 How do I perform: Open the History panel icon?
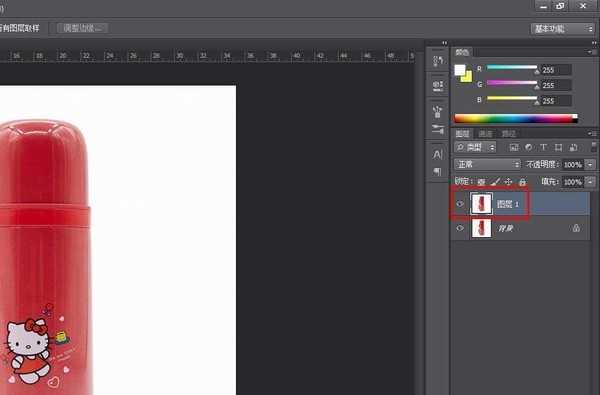[x=438, y=61]
